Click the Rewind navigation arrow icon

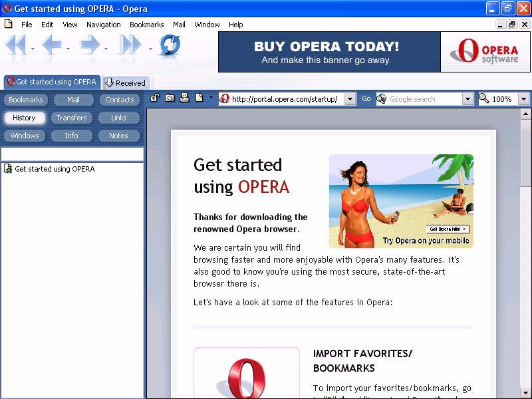16,45
